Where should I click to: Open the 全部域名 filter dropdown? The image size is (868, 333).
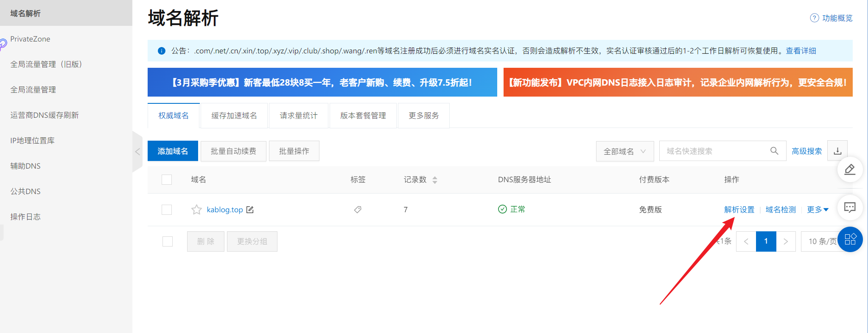click(624, 151)
